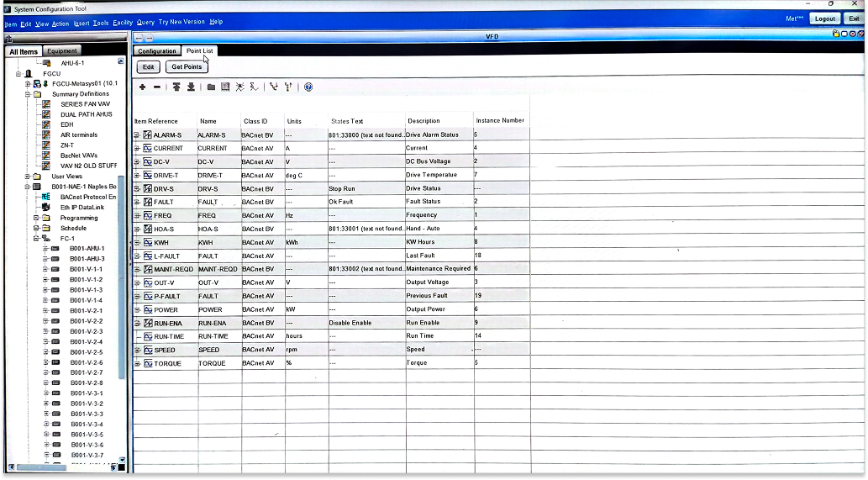Click the Exit button

pos(855,18)
